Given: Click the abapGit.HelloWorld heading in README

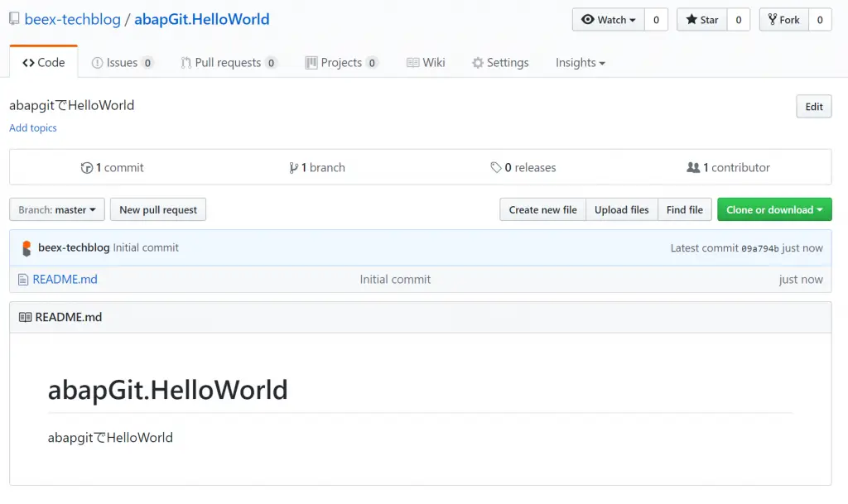Looking at the screenshot, I should point(167,390).
